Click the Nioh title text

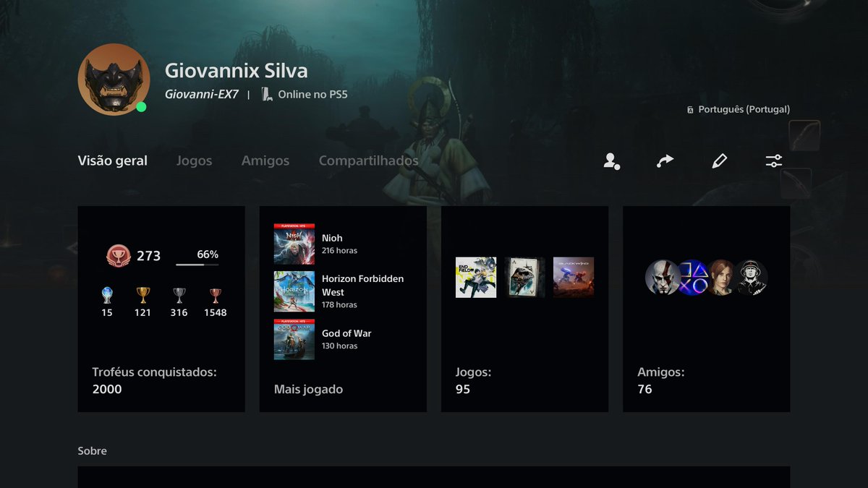pyautogui.click(x=332, y=238)
